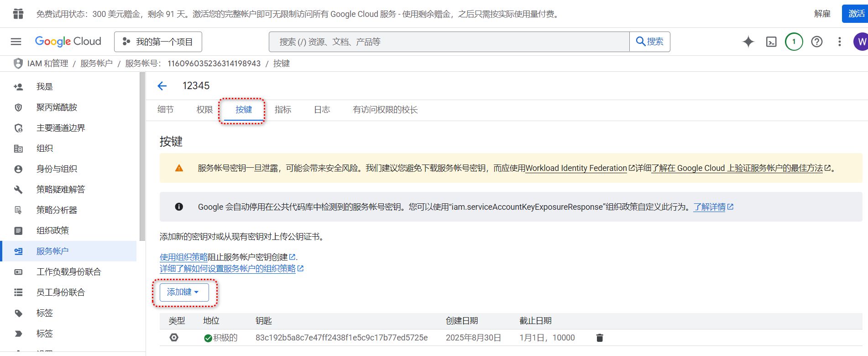The image size is (868, 356).
Task: Focus the search resources input field
Action: (x=449, y=42)
